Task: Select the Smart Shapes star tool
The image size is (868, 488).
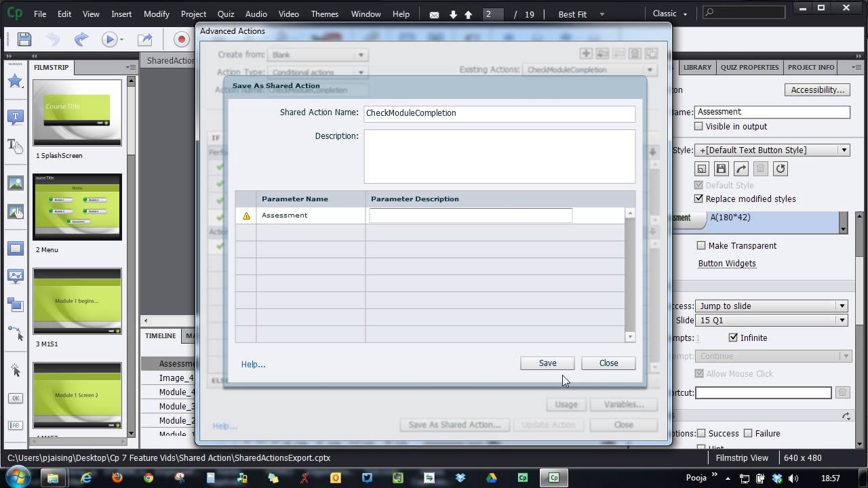Action: [15, 81]
